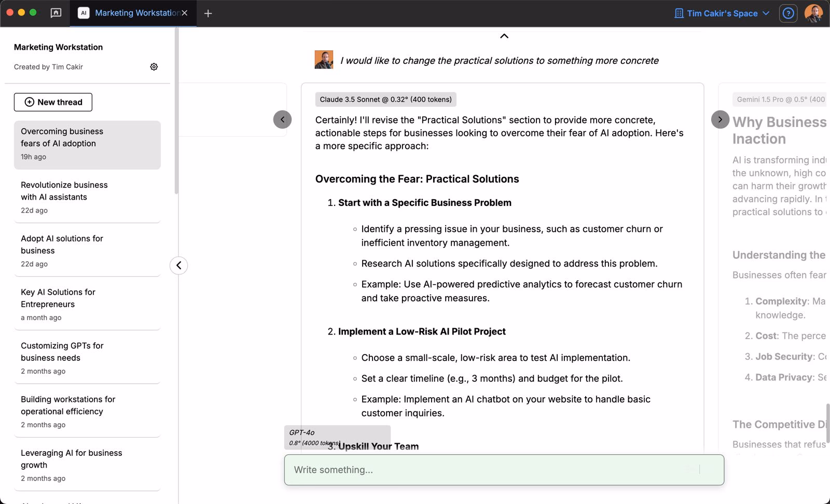Open the Help question mark icon

[788, 13]
